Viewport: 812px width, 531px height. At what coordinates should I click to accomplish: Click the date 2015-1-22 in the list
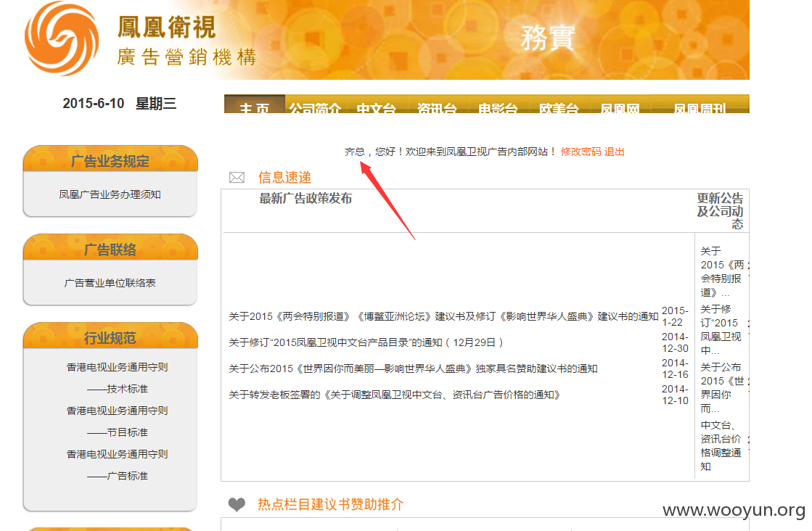pyautogui.click(x=675, y=316)
